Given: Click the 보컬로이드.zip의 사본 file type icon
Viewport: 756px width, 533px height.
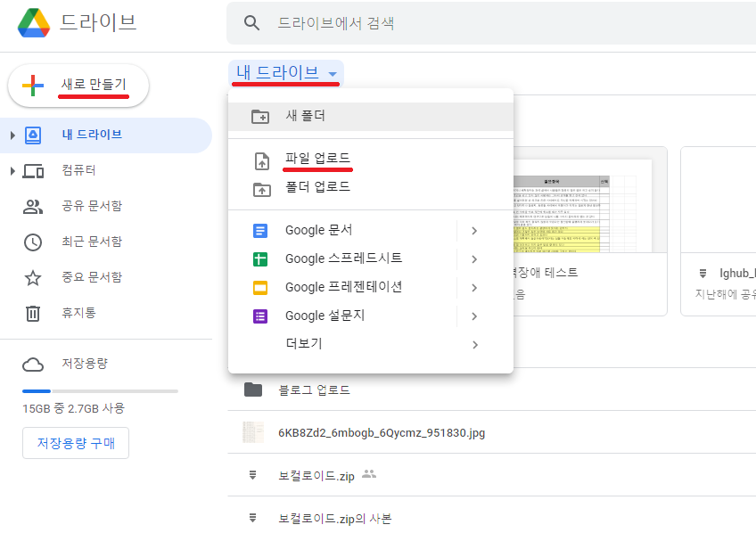Looking at the screenshot, I should (x=252, y=518).
